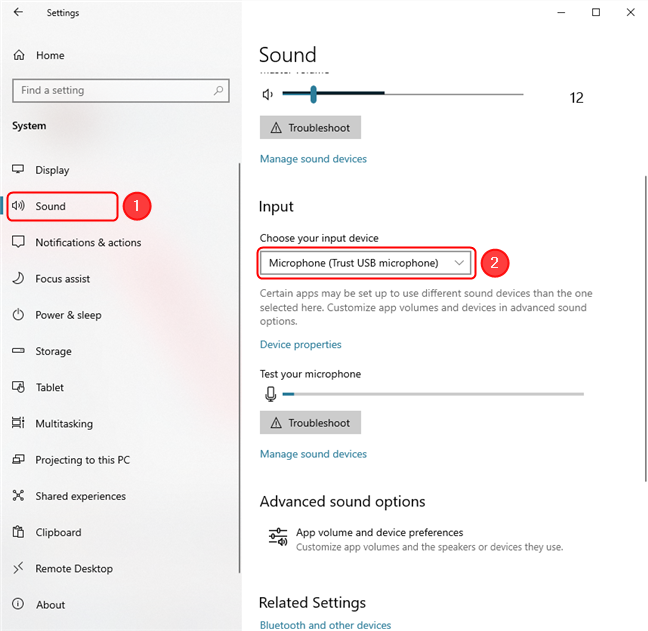Mute via the master volume speaker icon
Viewport: 648px width, 631px height.
(x=268, y=95)
